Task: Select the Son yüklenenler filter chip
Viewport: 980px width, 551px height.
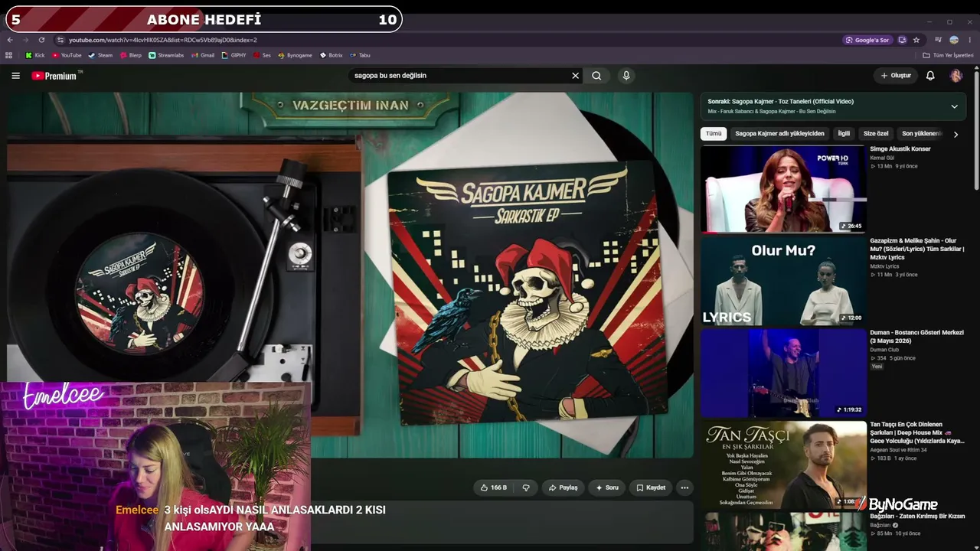Action: point(921,134)
